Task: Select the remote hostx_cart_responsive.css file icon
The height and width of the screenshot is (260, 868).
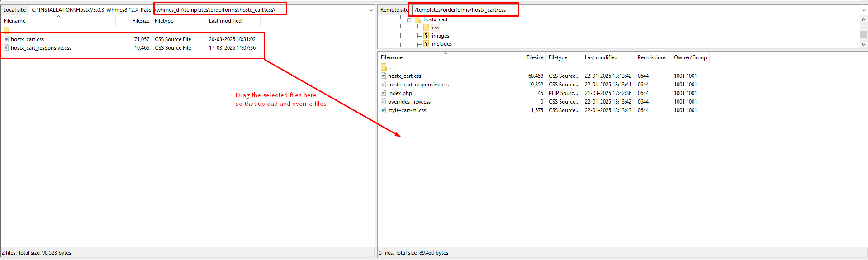Action: pyautogui.click(x=384, y=85)
